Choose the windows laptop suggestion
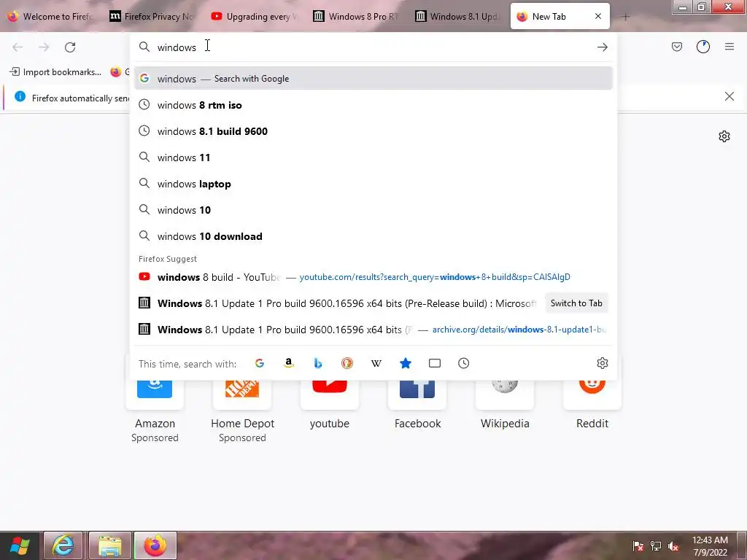Screen dimensions: 747x560 pyautogui.click(x=373, y=184)
